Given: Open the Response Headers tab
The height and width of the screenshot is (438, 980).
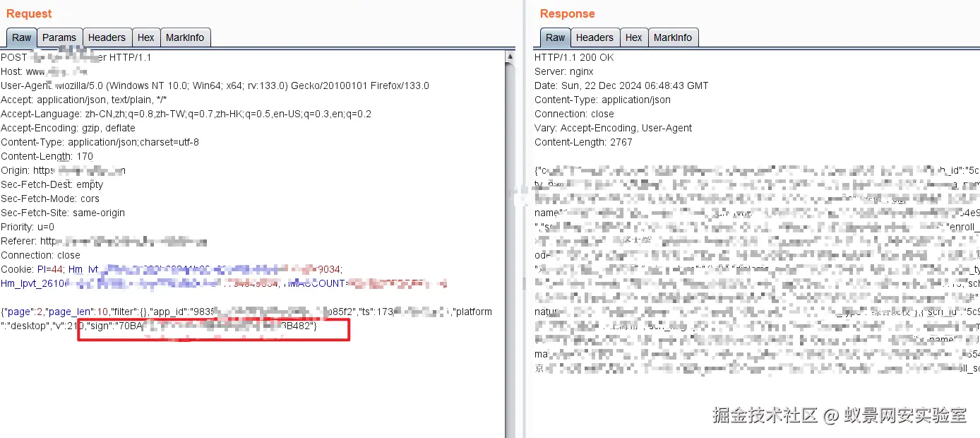Looking at the screenshot, I should [594, 37].
